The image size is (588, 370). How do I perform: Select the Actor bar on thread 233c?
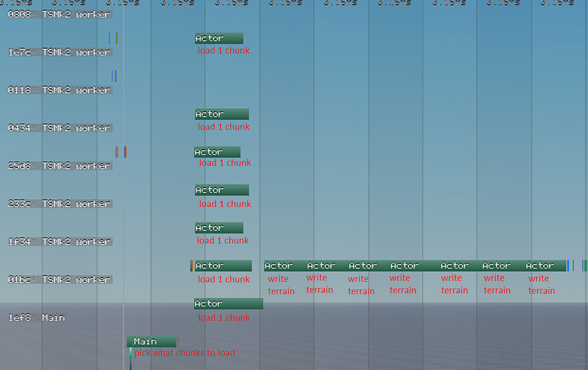(x=222, y=189)
